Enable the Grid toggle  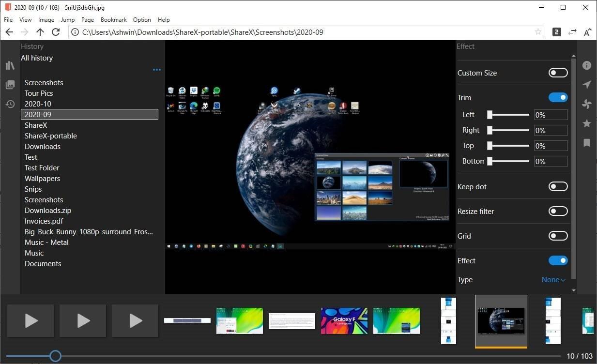point(558,236)
